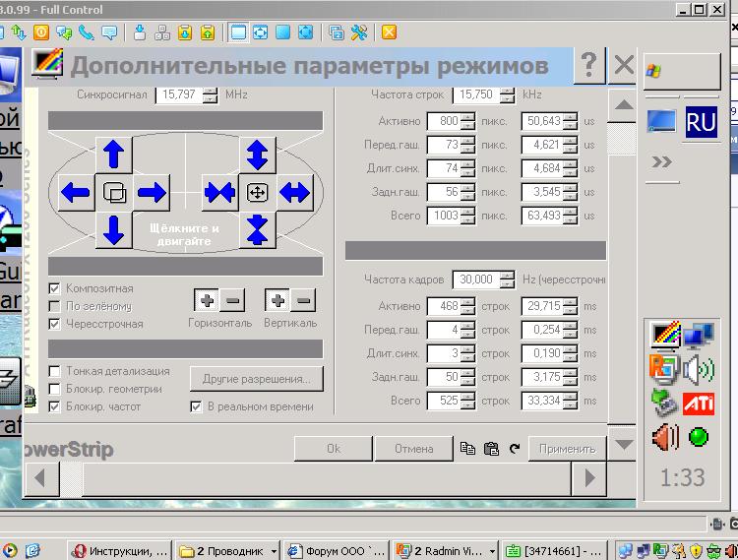Click the Другие разрешения button

coord(256,378)
